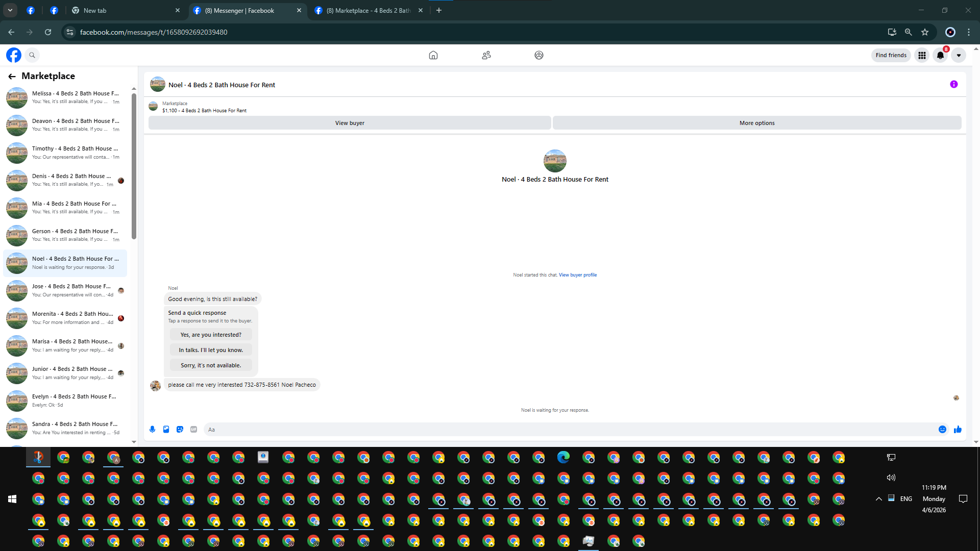Switch to the New tab browser tab
The width and height of the screenshot is (980, 551).
[x=126, y=10]
